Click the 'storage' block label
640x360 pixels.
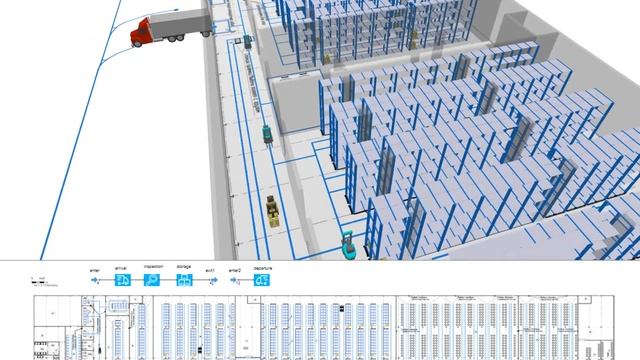[184, 267]
